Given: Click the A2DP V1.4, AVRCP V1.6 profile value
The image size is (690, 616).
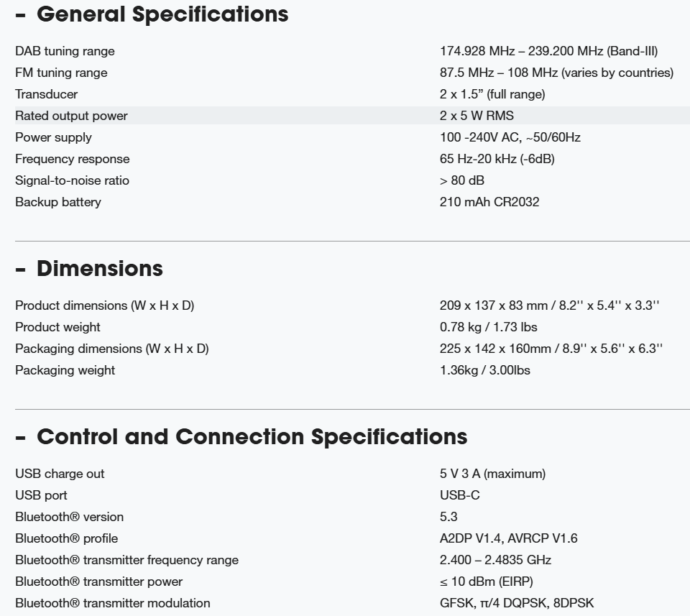Looking at the screenshot, I should (508, 538).
